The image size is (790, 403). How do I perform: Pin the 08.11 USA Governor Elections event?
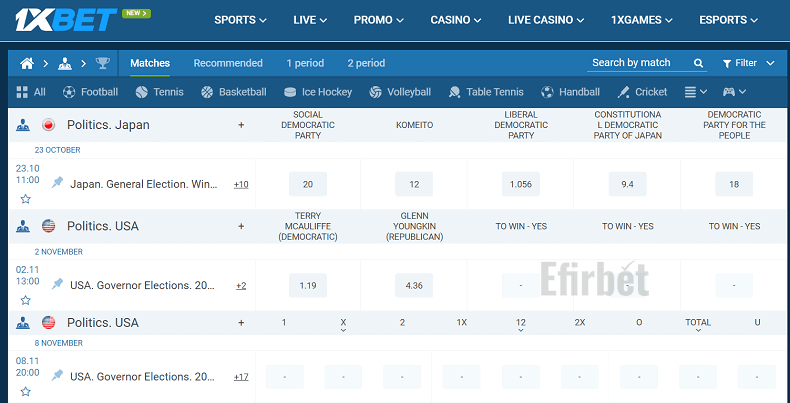[57, 376]
